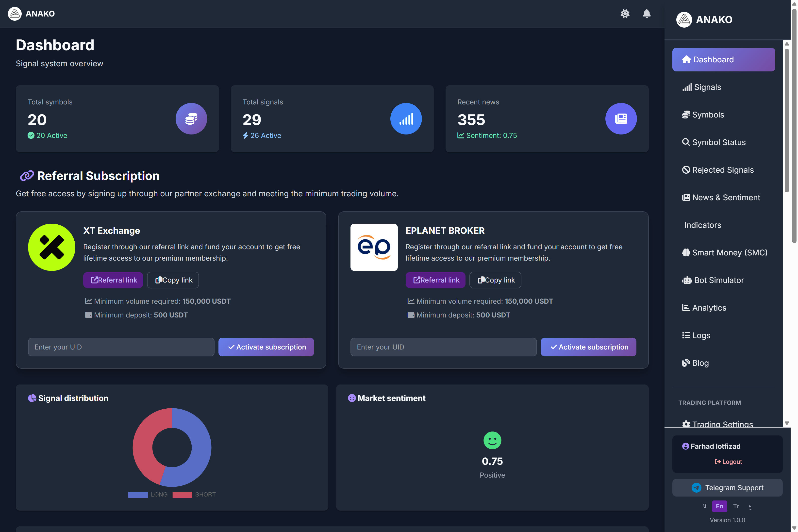
Task: Click XT Exchange 'Minimum deposit: 500 USDT' text
Action: click(x=141, y=315)
